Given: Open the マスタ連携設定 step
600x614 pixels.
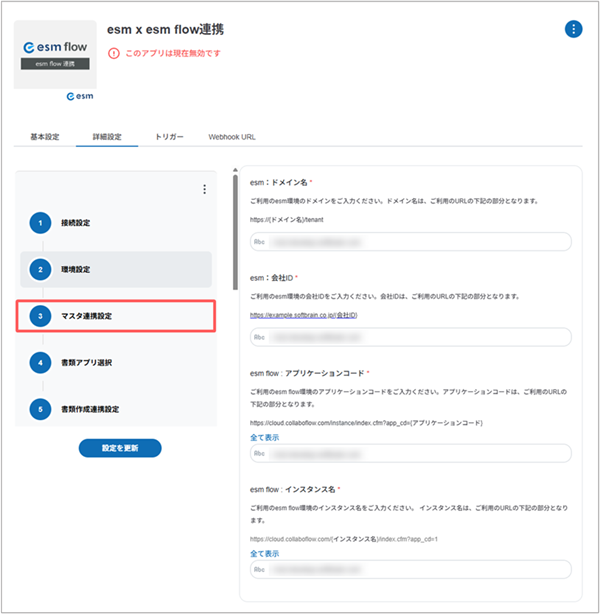Looking at the screenshot, I should [x=116, y=316].
